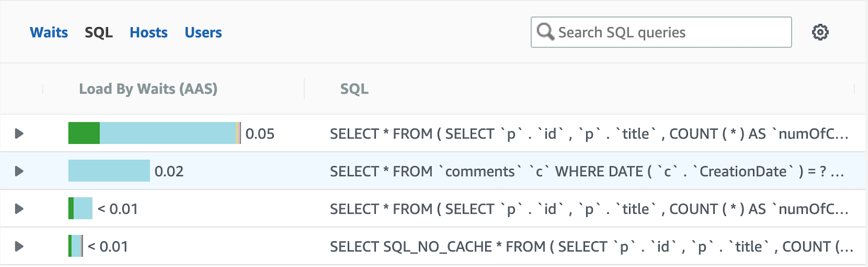Expand the SQL_NO_CACHE query row
The height and width of the screenshot is (267, 868).
pyautogui.click(x=19, y=247)
